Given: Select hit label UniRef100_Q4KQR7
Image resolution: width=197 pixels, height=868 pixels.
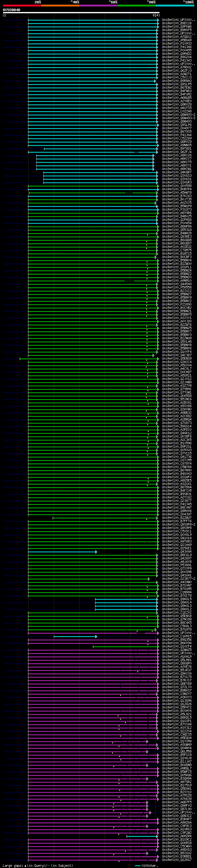Looking at the screenshot, I should [176, 172].
